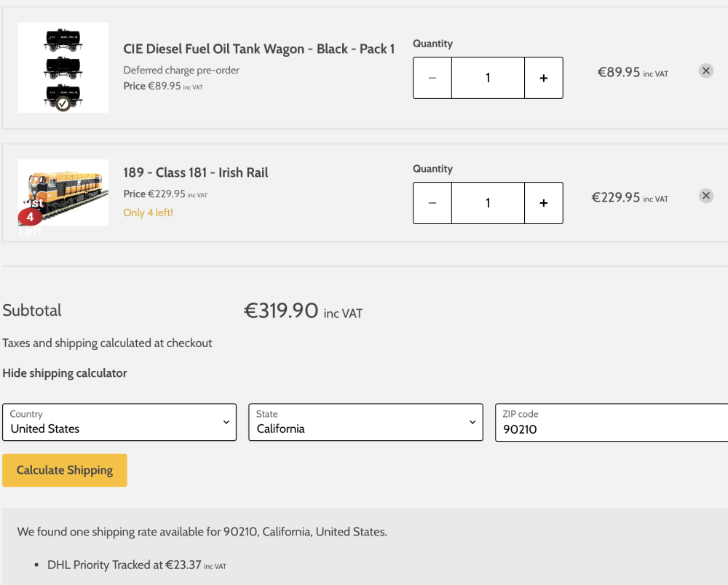This screenshot has height=585, width=728.
Task: Open the Country dropdown showing United States
Action: [x=119, y=423]
